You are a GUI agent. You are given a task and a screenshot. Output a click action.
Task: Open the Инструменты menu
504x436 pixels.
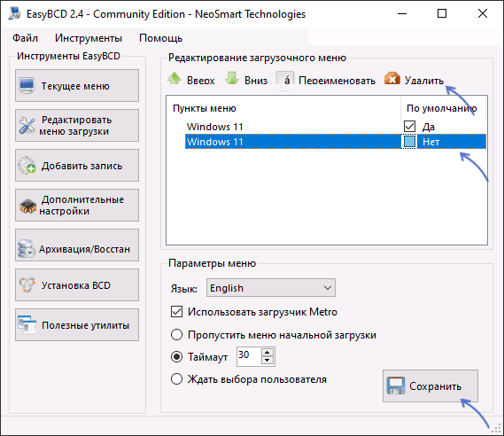tap(89, 38)
